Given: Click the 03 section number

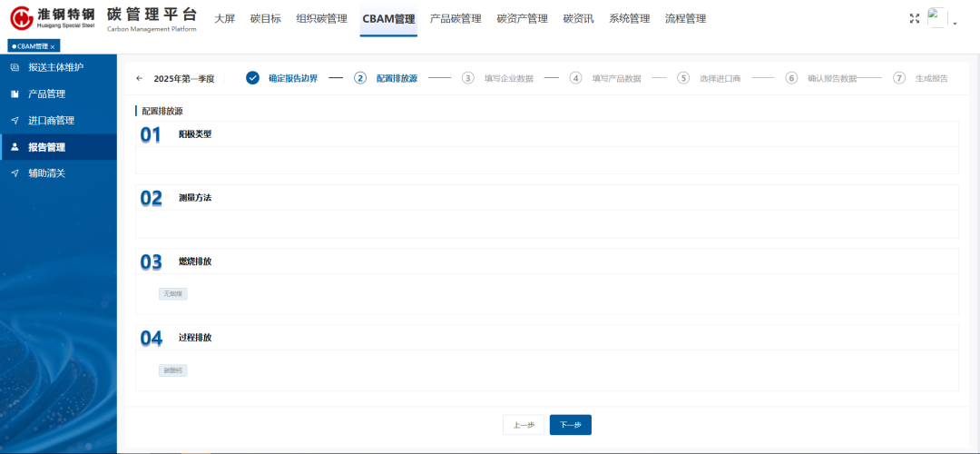Looking at the screenshot, I should (152, 262).
